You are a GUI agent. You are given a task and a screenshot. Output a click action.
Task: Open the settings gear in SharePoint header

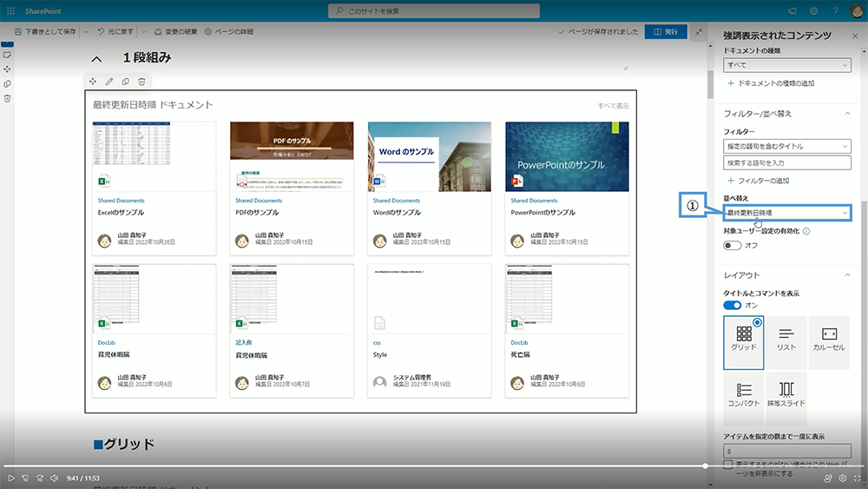click(814, 10)
